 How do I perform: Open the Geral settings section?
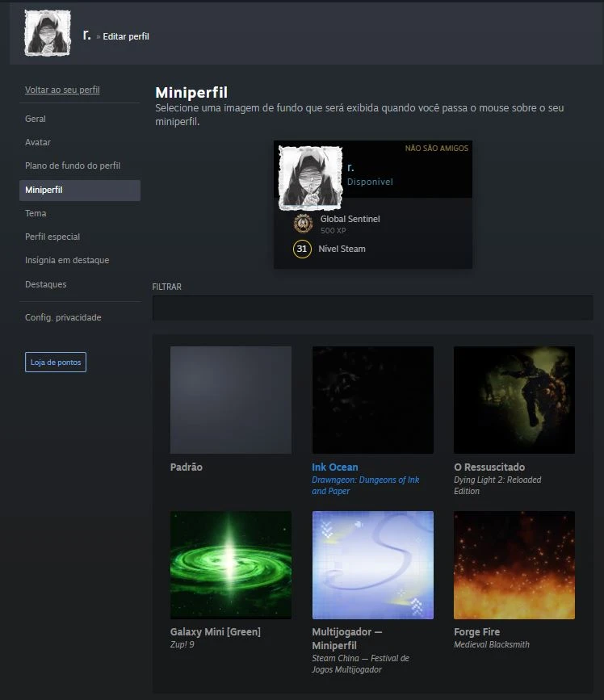(36, 119)
